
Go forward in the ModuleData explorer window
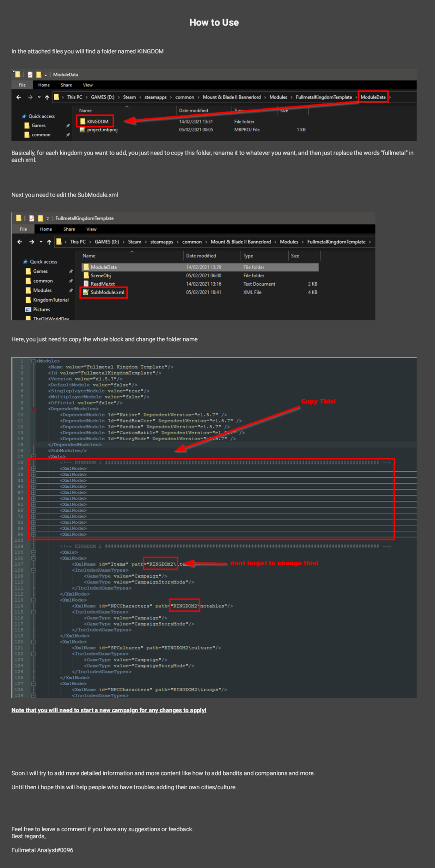(30, 97)
